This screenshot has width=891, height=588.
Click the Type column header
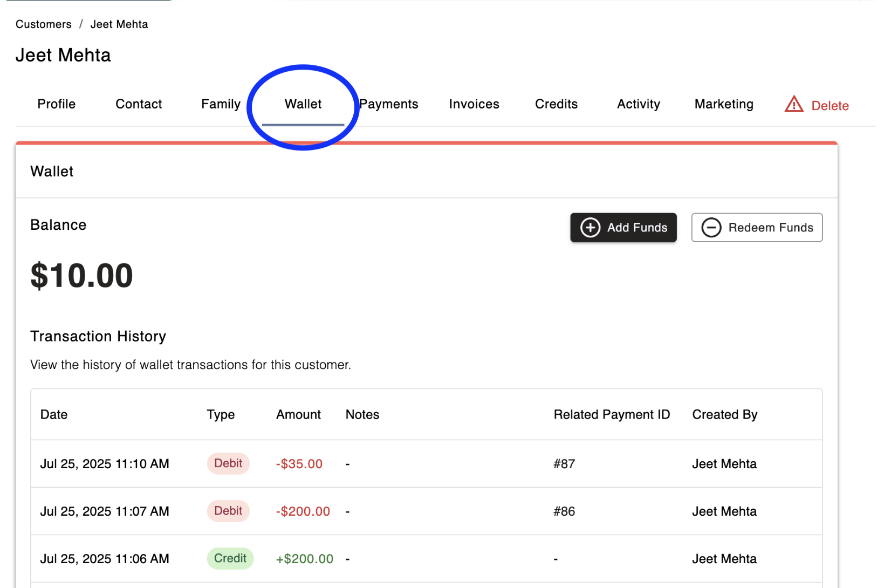(221, 415)
